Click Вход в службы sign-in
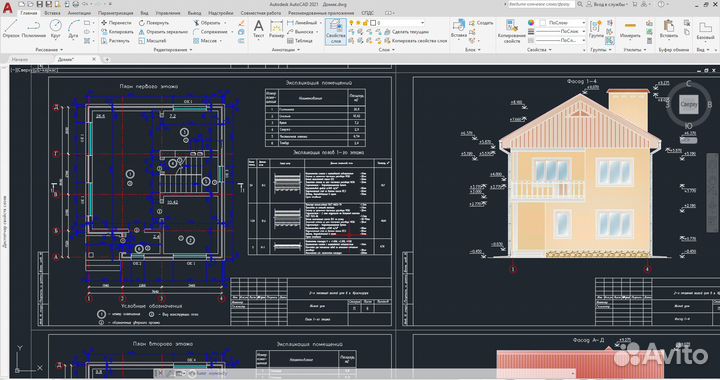The image size is (720, 380). (x=607, y=4)
